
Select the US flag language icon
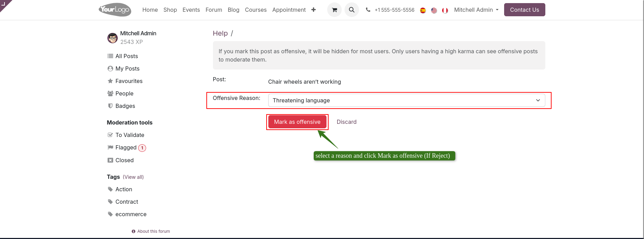[x=434, y=10]
